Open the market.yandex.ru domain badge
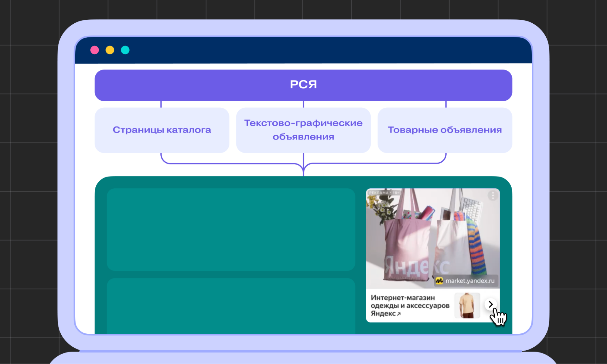Image resolution: width=607 pixels, height=364 pixels. pyautogui.click(x=469, y=281)
